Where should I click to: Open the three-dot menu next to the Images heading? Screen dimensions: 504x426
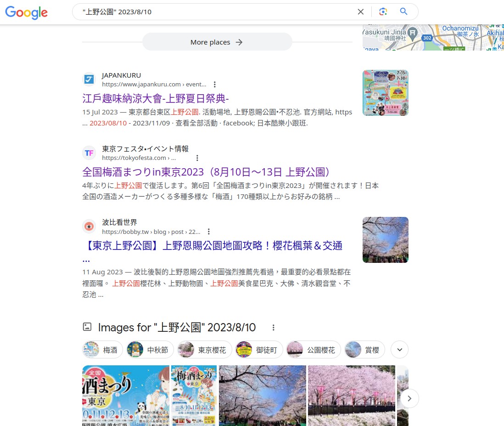point(273,327)
